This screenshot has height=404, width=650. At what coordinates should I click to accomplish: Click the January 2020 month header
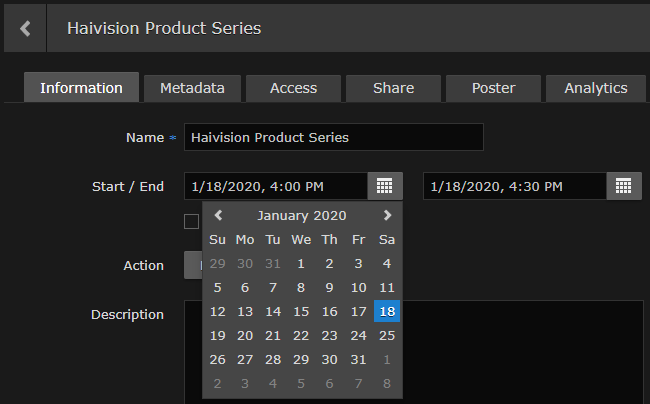pos(302,215)
